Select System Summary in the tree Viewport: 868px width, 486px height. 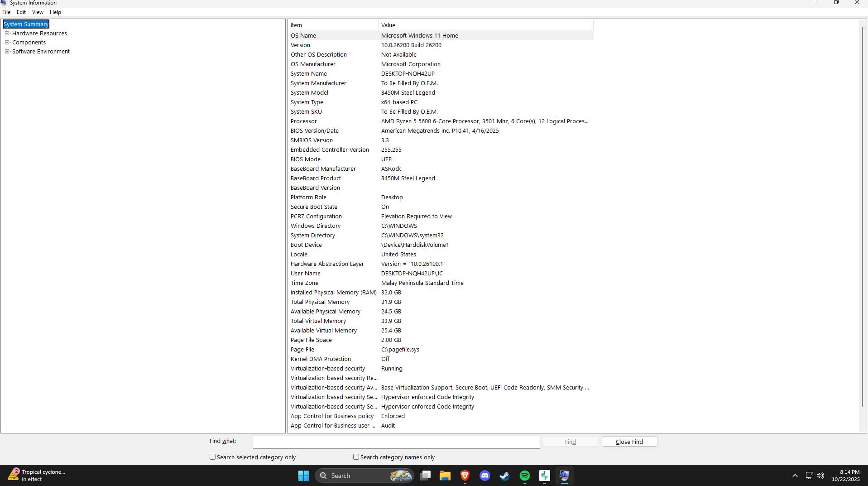click(x=26, y=24)
